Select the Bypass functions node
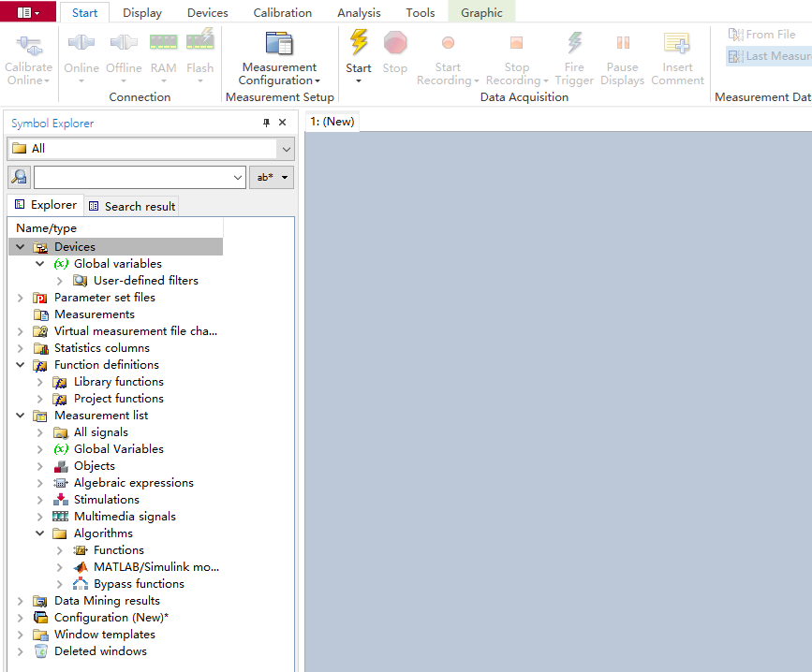812x672 pixels. click(139, 584)
